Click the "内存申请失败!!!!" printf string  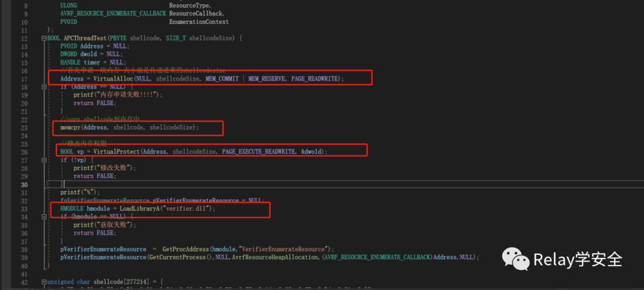(x=128, y=95)
